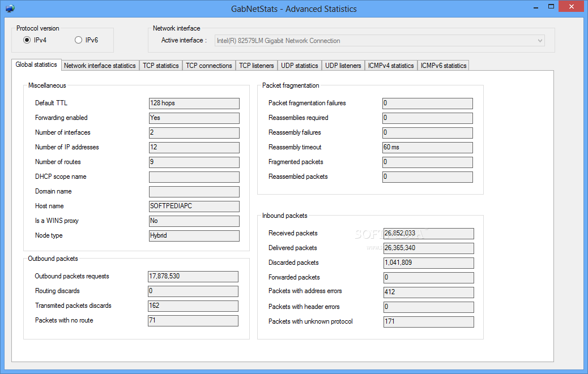Viewport: 588px width, 374px height.
Task: Open the UDP listeners tab
Action: [x=343, y=66]
